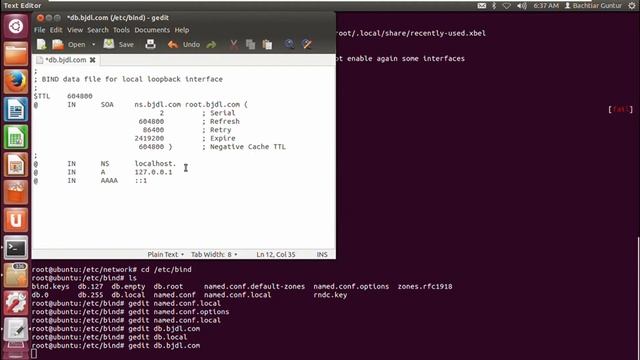The height and width of the screenshot is (360, 640).
Task: Open the system gear session menu
Action: point(632,5)
